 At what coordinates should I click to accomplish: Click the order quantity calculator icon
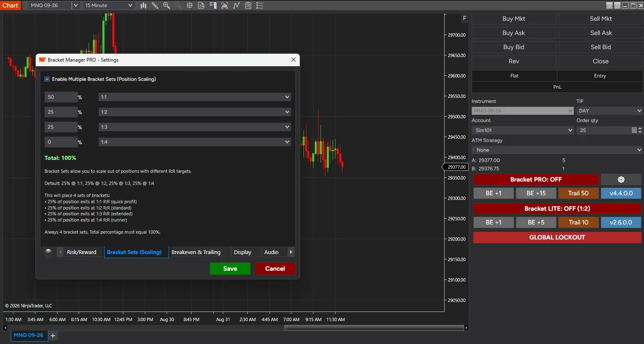pos(634,130)
